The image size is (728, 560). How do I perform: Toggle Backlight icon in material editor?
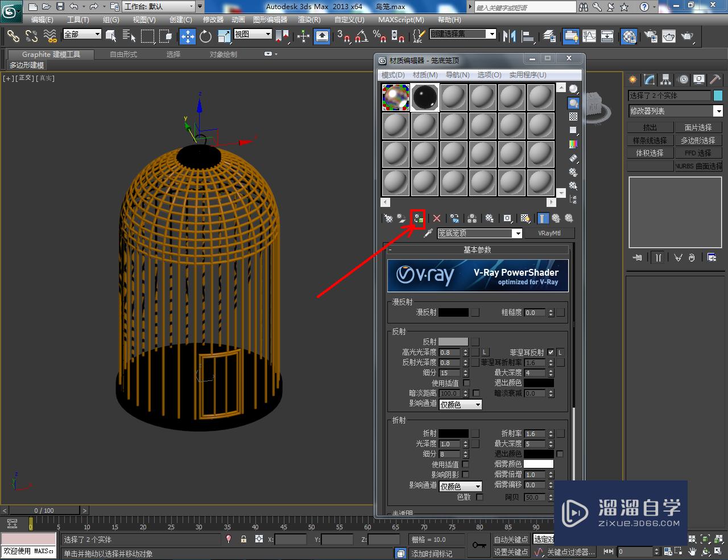tap(573, 103)
